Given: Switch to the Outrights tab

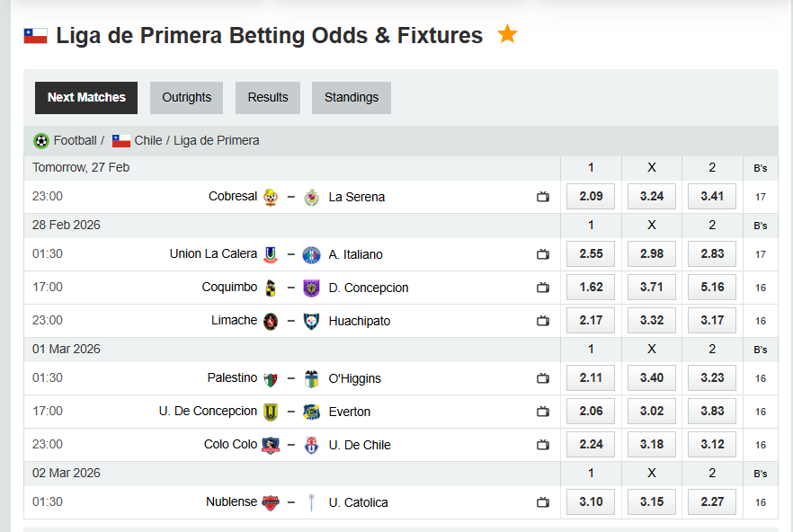Looking at the screenshot, I should tap(186, 97).
